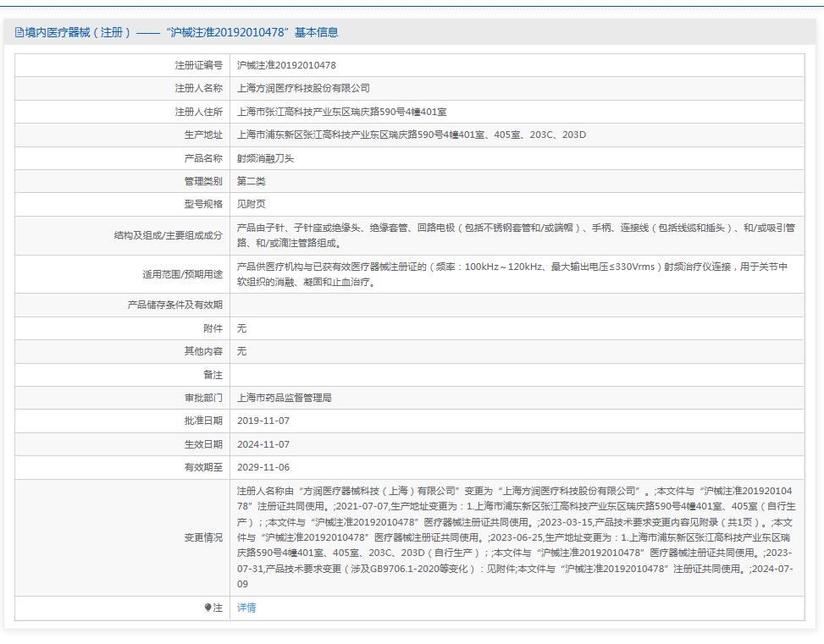Click the label 产品名称
824x644 pixels.
point(203,158)
